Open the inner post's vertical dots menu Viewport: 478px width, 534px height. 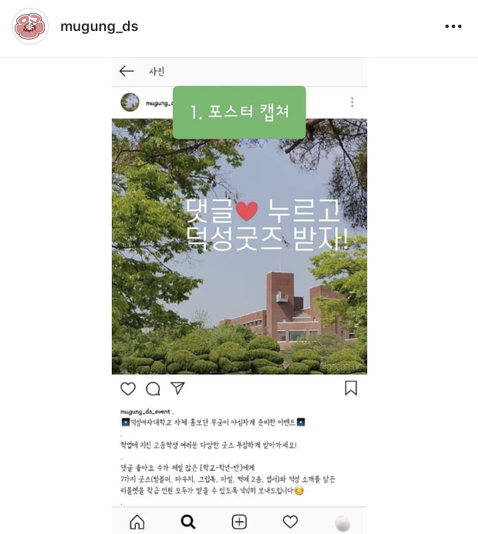[352, 102]
